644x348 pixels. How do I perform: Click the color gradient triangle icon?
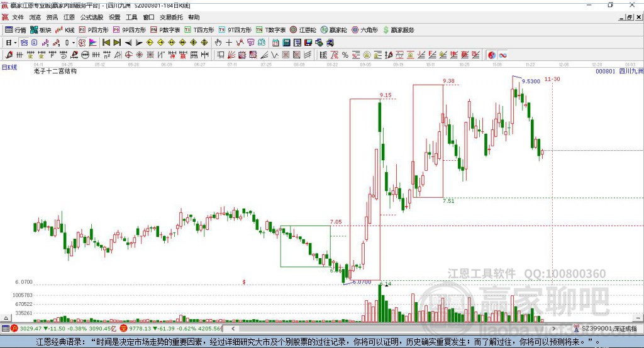(x=93, y=43)
